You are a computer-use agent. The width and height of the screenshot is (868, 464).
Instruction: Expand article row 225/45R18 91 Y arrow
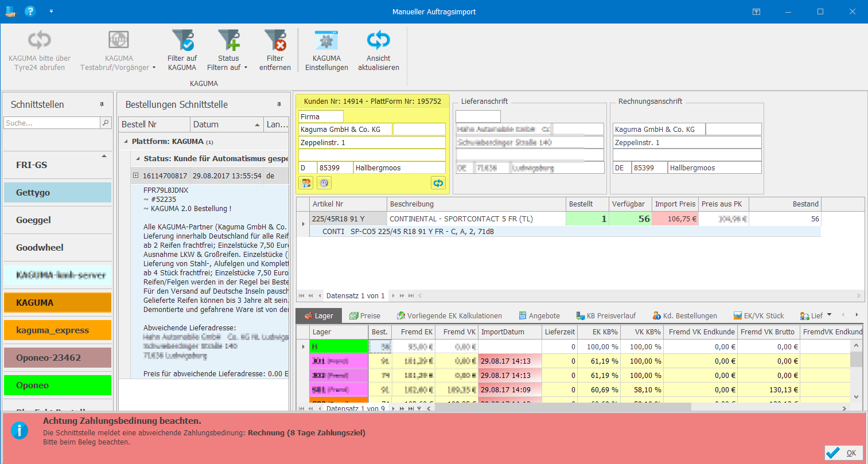coord(303,224)
